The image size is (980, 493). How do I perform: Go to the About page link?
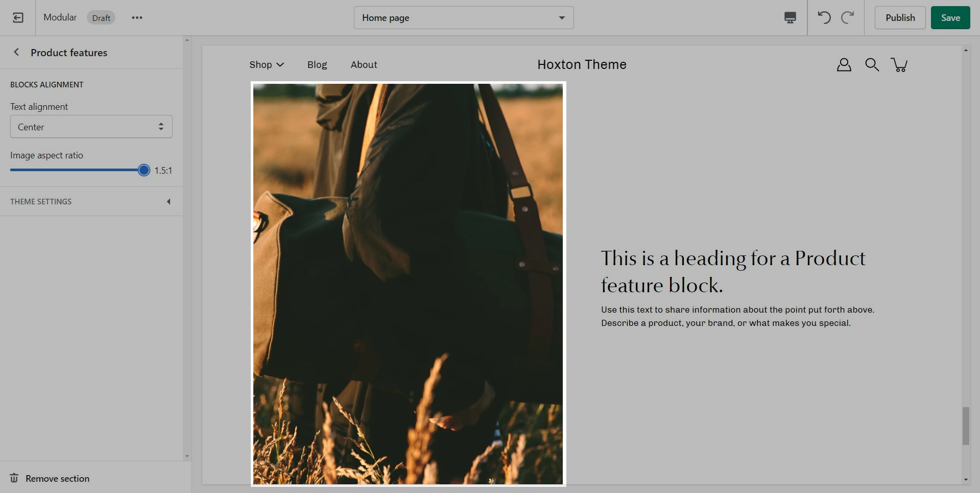(x=364, y=65)
